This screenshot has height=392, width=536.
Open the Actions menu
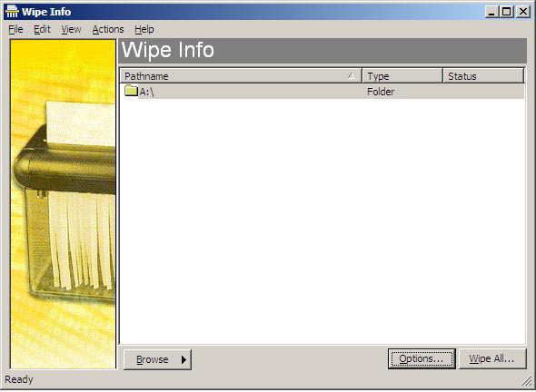pyautogui.click(x=108, y=29)
